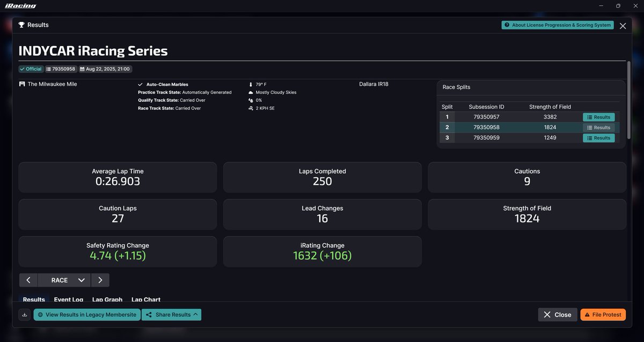
Task: Expand the Share Results menu
Action: point(172,315)
